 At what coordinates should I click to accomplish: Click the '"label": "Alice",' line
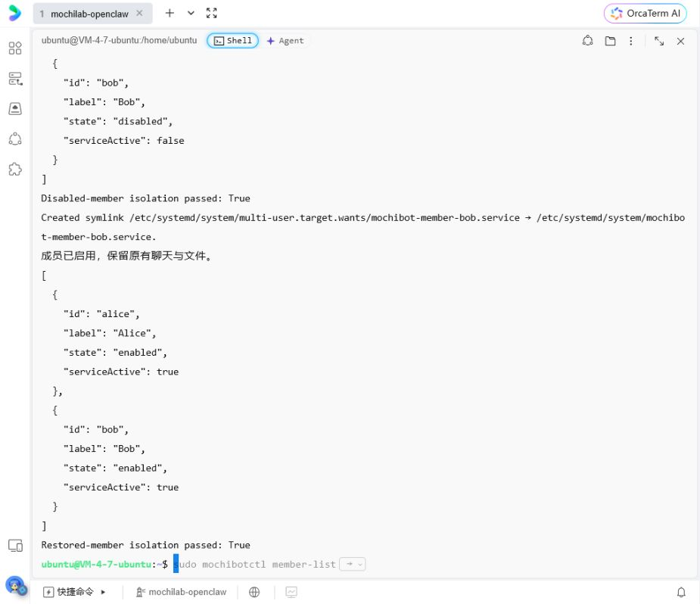[x=110, y=333]
